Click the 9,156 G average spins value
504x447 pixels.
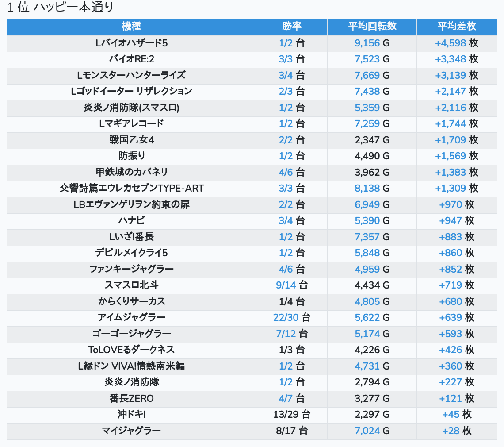(372, 43)
